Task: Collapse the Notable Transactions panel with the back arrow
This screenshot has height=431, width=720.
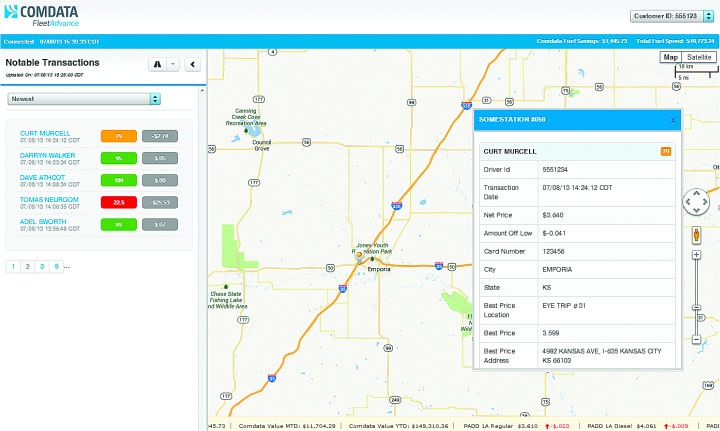Action: point(193,64)
